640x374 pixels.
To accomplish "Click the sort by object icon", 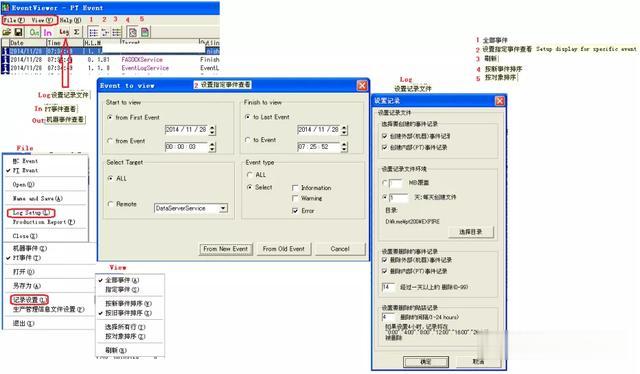I will point(144,32).
